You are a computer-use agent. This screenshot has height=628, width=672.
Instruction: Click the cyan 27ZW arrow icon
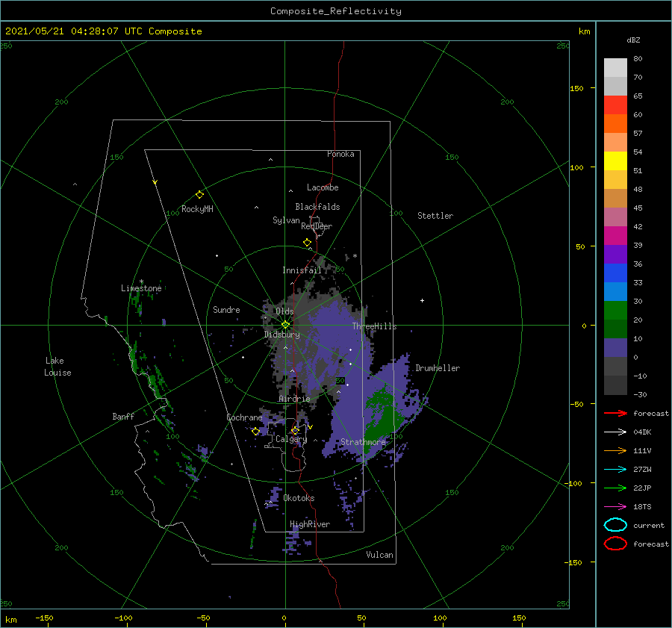tap(615, 470)
